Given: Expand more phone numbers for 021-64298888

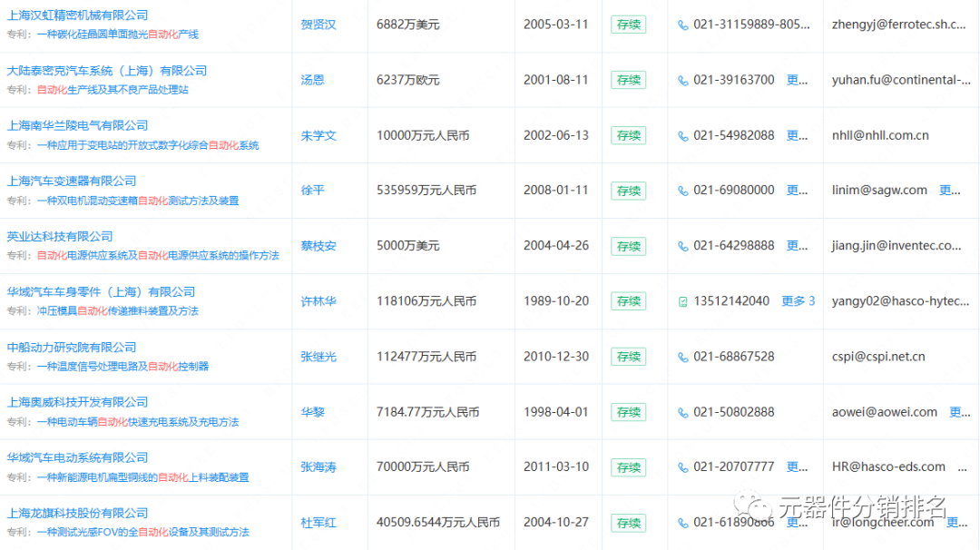Looking at the screenshot, I should (797, 246).
